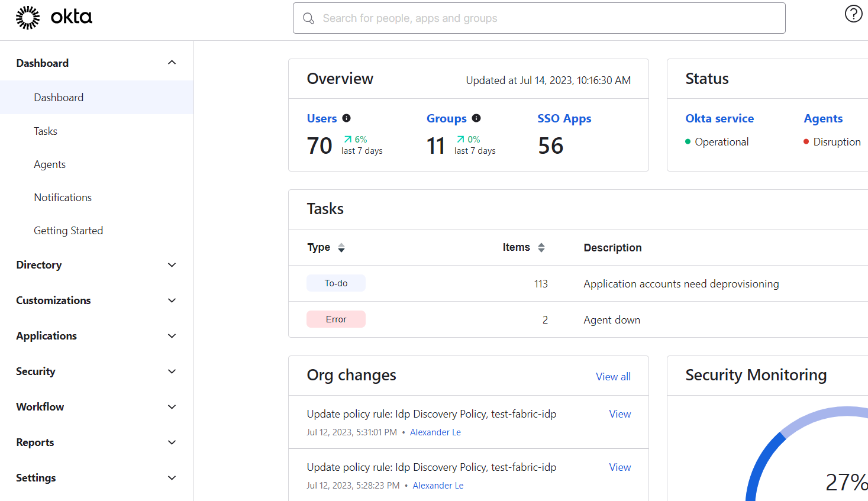Viewport: 868px width, 501px height.
Task: Collapse the Dashboard sidebar section
Action: (x=172, y=63)
